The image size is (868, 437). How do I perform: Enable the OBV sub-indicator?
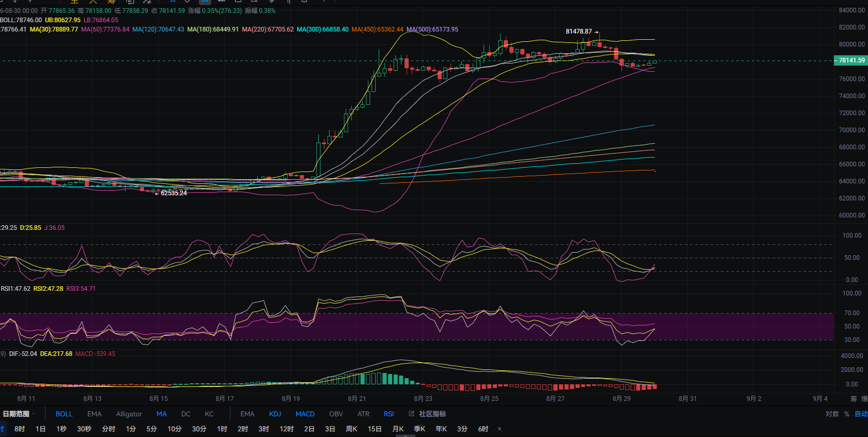[x=336, y=414]
